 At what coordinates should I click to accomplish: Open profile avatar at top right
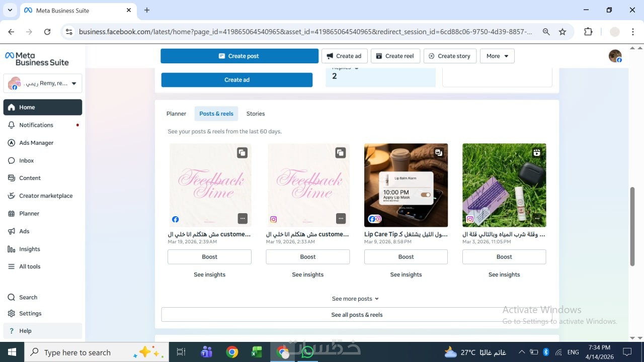615,56
